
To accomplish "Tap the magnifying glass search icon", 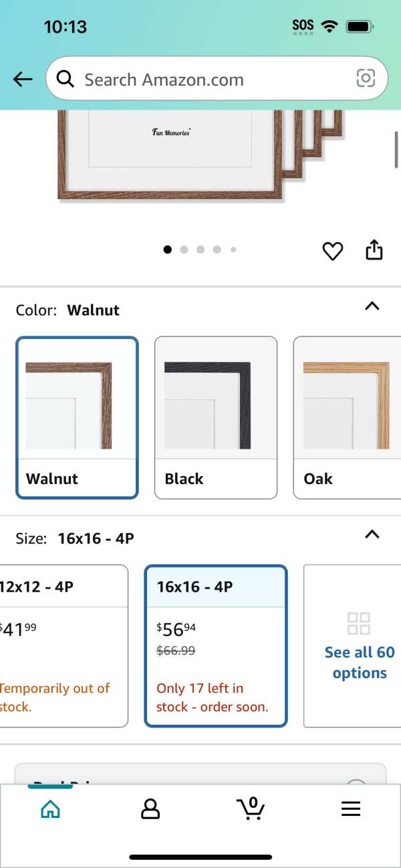I will (x=65, y=79).
